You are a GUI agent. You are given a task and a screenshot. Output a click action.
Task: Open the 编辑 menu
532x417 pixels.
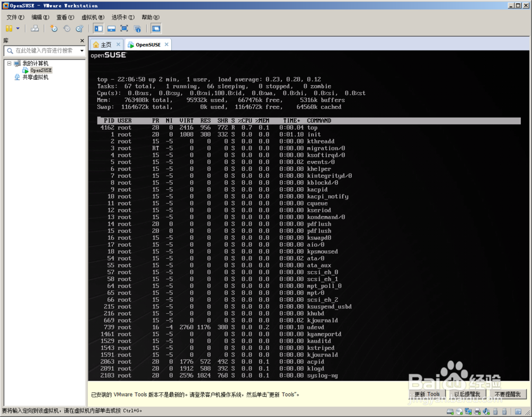(x=40, y=18)
